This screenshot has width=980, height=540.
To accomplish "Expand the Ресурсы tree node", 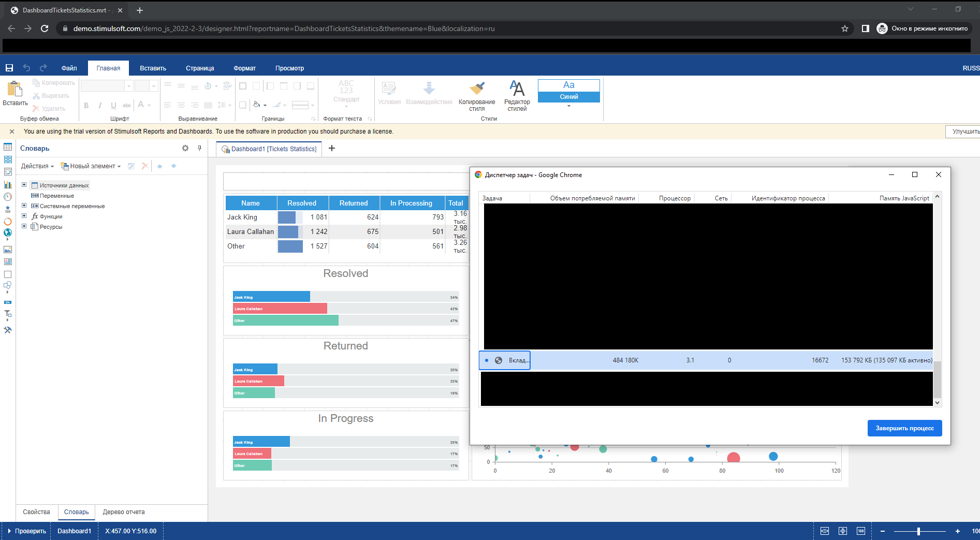I will click(24, 226).
